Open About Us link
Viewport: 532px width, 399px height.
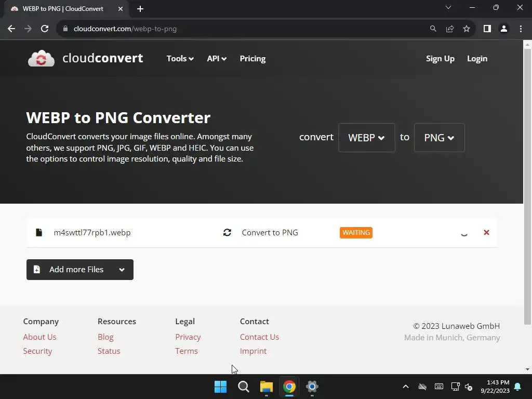point(39,337)
